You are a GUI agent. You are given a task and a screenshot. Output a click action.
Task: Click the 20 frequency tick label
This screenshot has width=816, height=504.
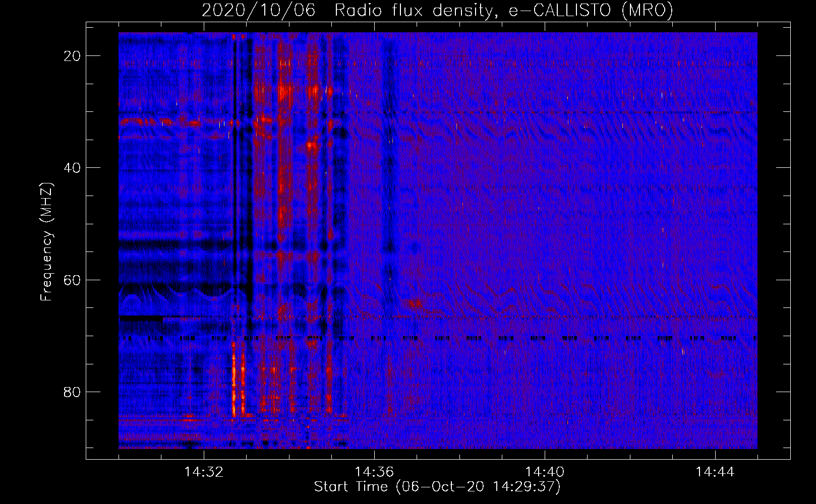72,56
